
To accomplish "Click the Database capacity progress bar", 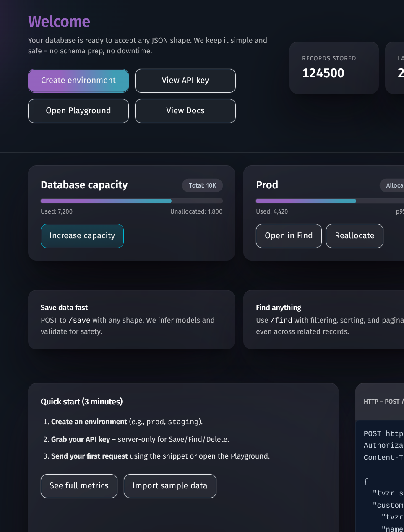I will pyautogui.click(x=131, y=201).
